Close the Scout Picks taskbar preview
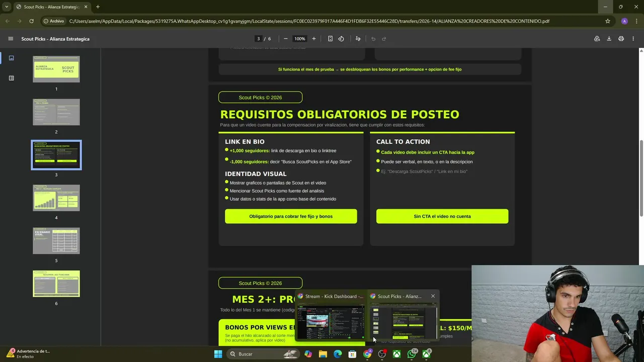This screenshot has width=644, height=362. click(x=433, y=296)
